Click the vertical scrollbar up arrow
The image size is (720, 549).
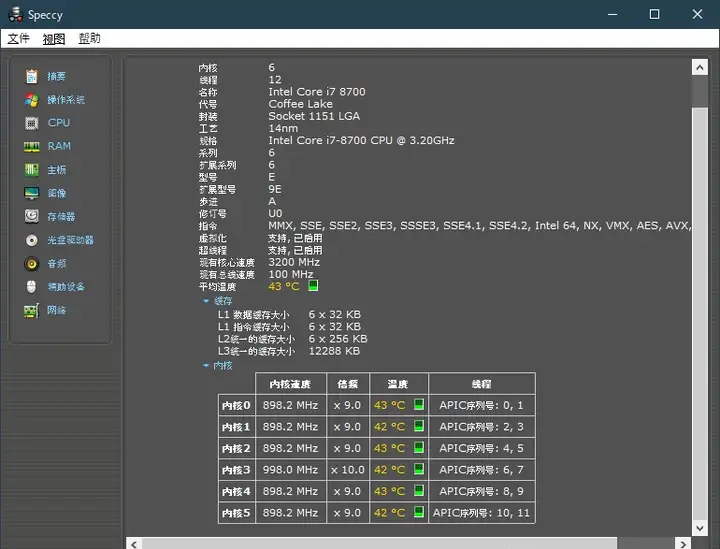[699, 67]
